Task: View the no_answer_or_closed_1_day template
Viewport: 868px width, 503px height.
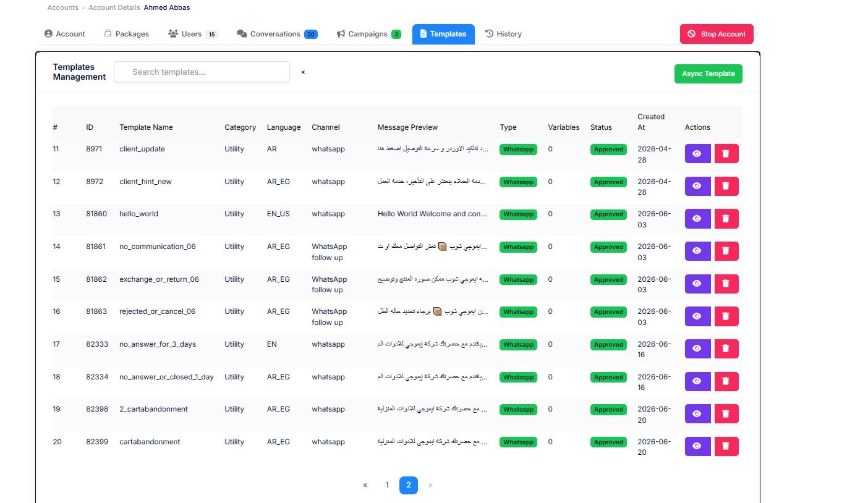Action: pyautogui.click(x=697, y=381)
